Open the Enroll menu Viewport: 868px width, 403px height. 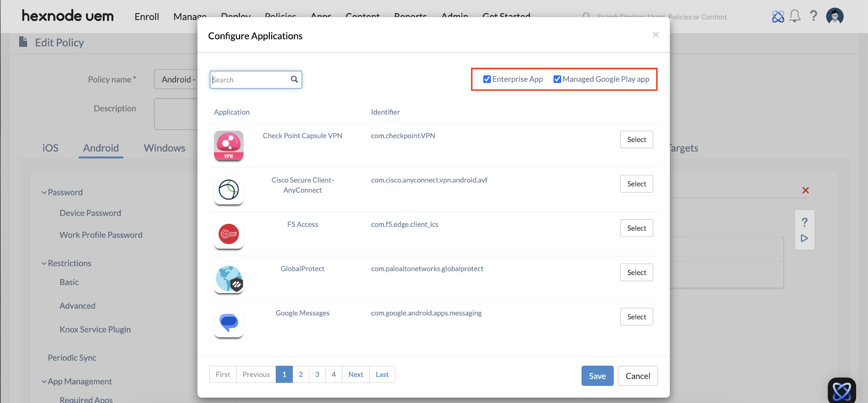[147, 16]
